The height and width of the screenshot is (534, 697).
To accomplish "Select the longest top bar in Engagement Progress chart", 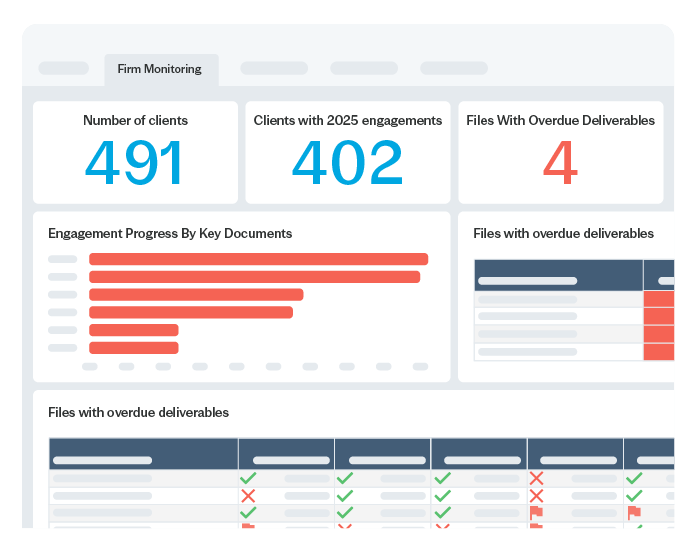I will pyautogui.click(x=258, y=259).
